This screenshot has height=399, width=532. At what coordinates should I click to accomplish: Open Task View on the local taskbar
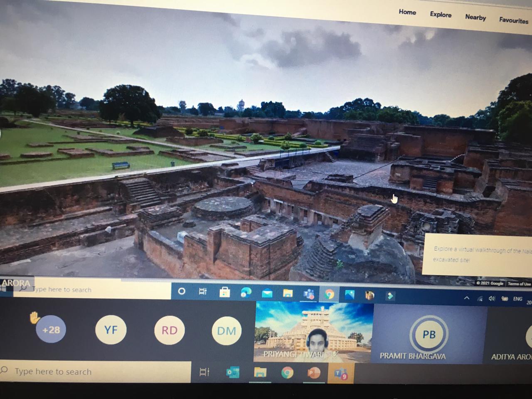(x=204, y=372)
